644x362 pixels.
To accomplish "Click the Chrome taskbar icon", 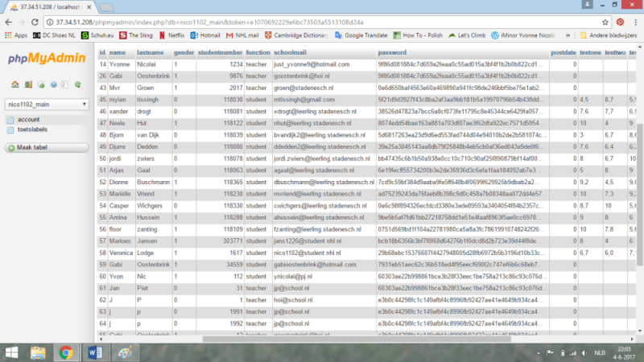I will (66, 352).
